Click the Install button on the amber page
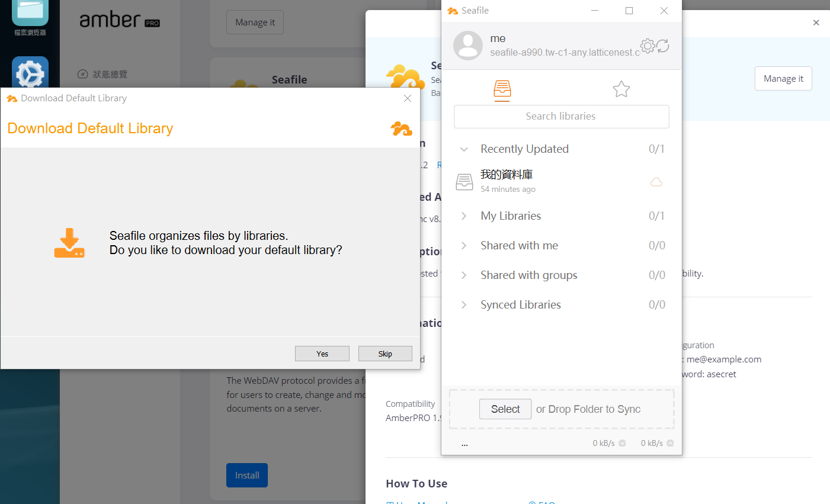This screenshot has height=504, width=830. pyautogui.click(x=247, y=475)
